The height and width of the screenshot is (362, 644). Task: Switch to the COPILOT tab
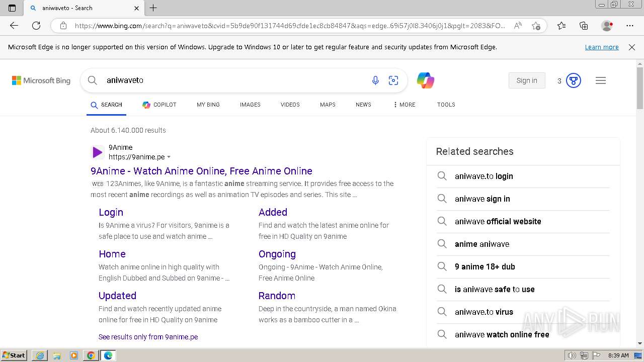pos(159,105)
